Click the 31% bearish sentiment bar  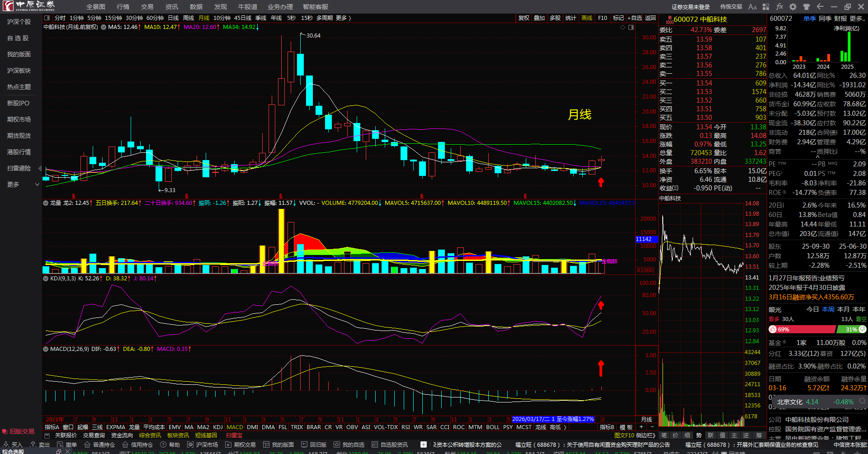851,330
